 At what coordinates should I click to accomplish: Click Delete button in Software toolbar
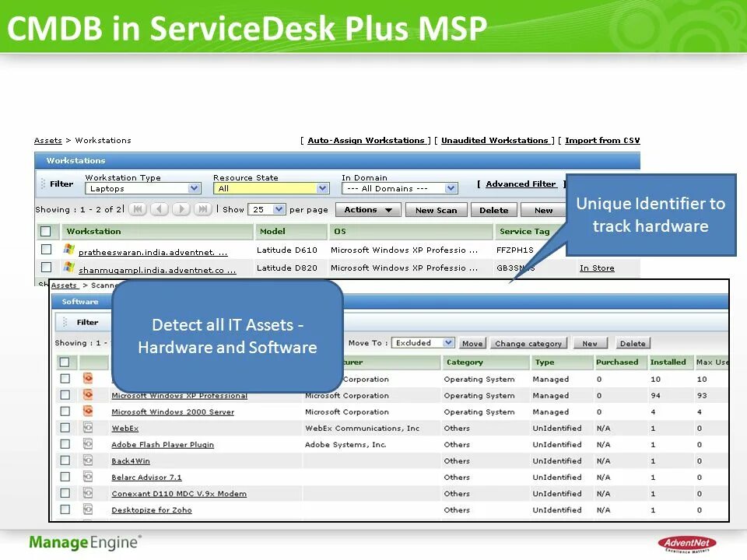(633, 343)
